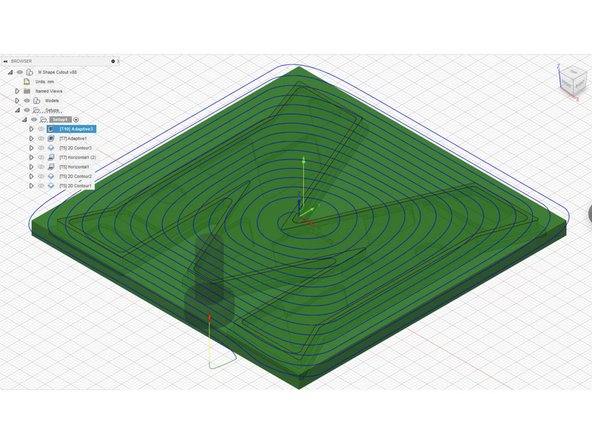Click the Named Views folder icon
592x444 pixels.
(27, 91)
